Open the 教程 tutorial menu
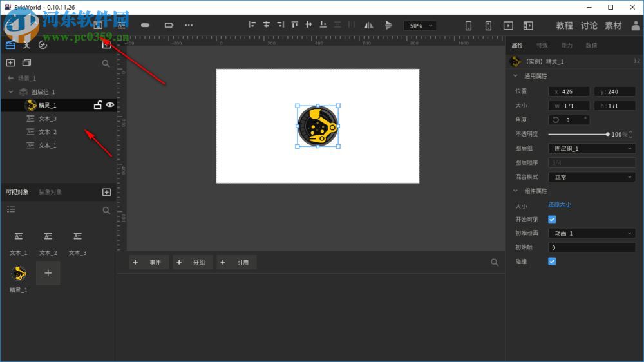The height and width of the screenshot is (362, 644). tap(564, 26)
